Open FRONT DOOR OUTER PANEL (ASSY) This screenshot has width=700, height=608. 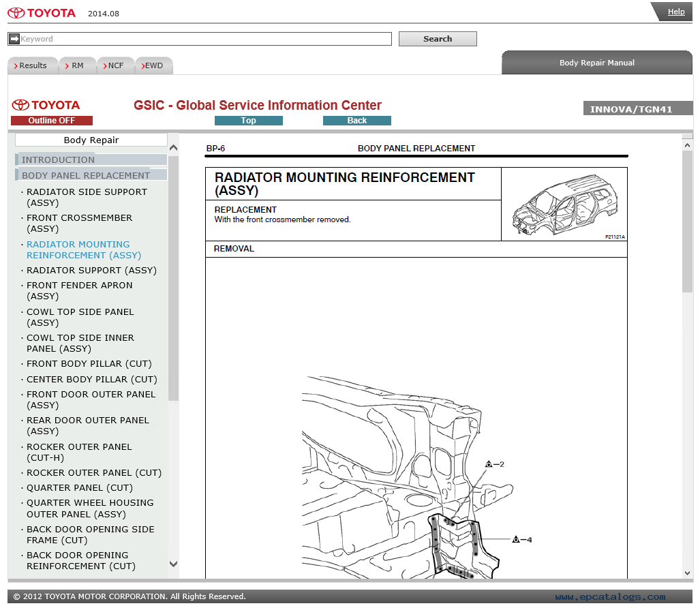click(91, 399)
